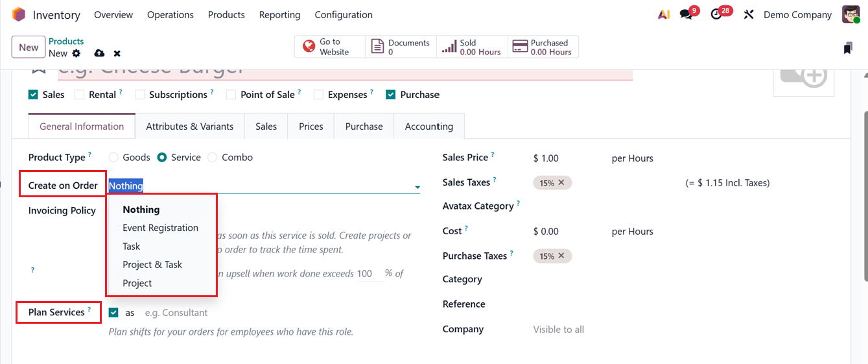Screen dimensions: 868x364
Task: Enable the Rental checkbox
Action: point(80,95)
